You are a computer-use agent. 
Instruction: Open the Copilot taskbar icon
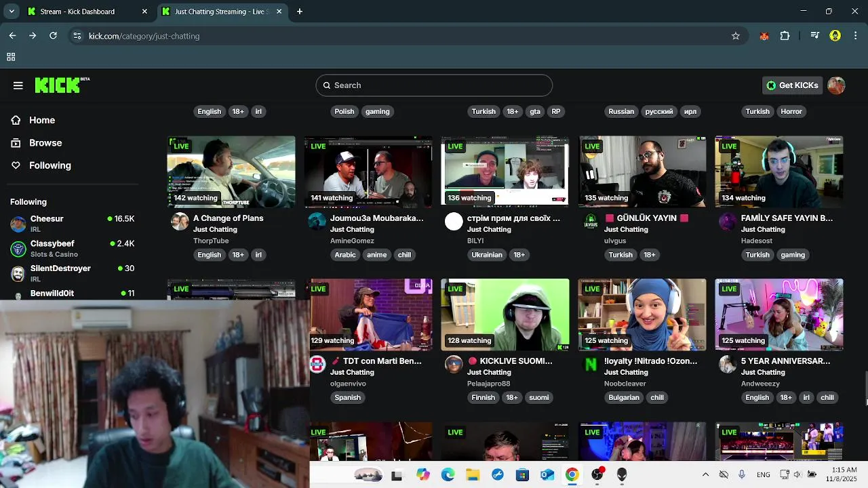tap(423, 475)
